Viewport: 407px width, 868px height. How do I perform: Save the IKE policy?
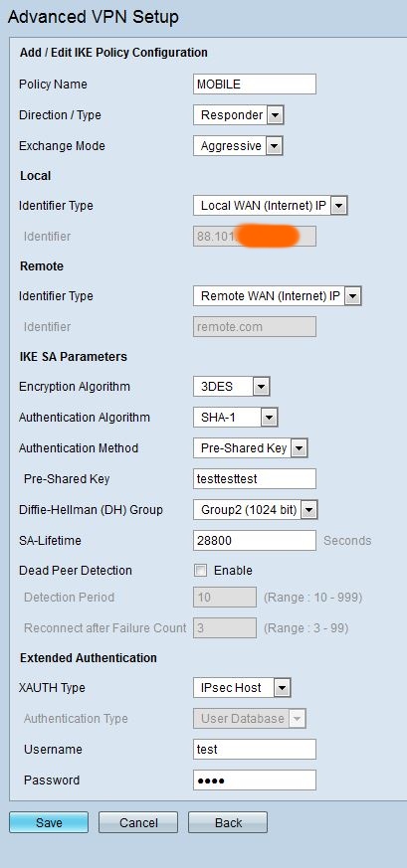pos(49,822)
